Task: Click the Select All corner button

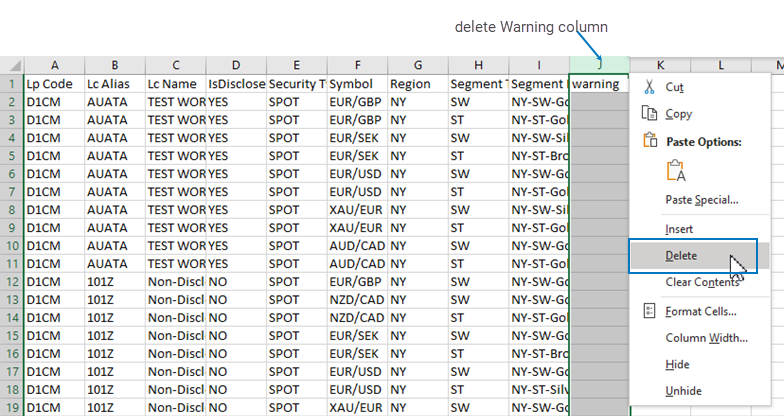Action: (x=11, y=65)
